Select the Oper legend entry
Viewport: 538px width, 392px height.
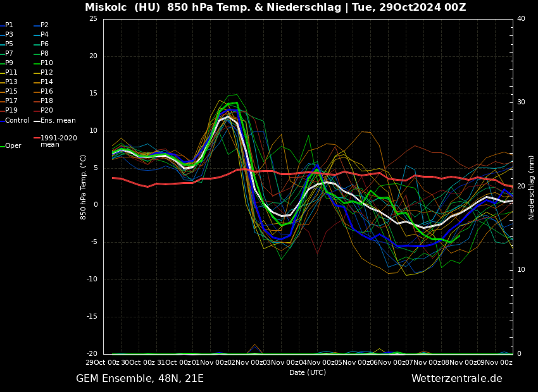click(x=13, y=146)
